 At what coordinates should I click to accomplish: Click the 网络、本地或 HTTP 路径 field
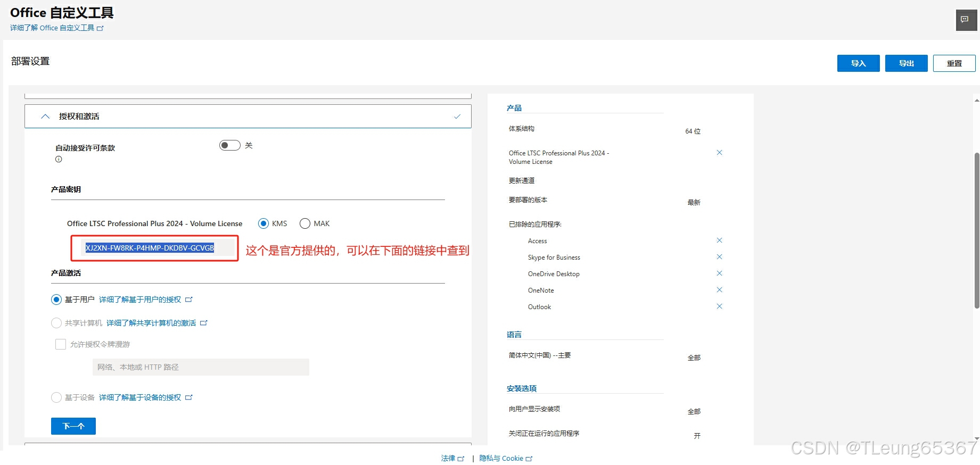point(201,367)
